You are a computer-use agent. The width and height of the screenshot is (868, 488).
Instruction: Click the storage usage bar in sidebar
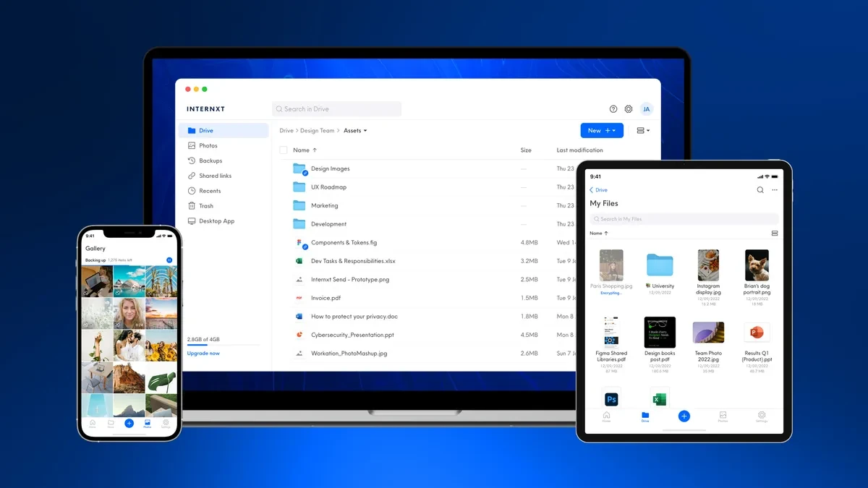point(213,346)
